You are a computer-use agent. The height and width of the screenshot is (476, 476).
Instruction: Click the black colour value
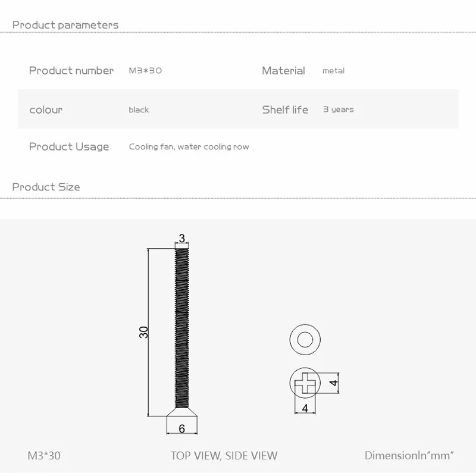pos(139,109)
